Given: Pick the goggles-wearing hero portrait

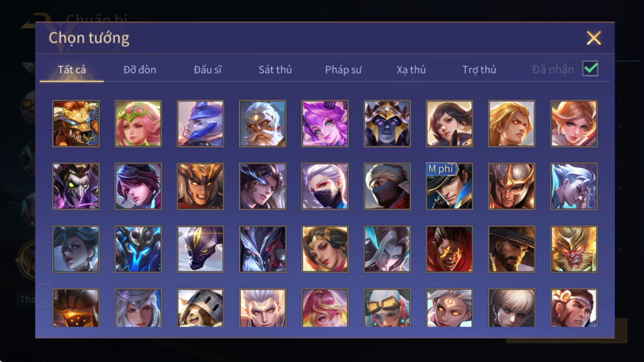Looking at the screenshot, I should tap(387, 308).
